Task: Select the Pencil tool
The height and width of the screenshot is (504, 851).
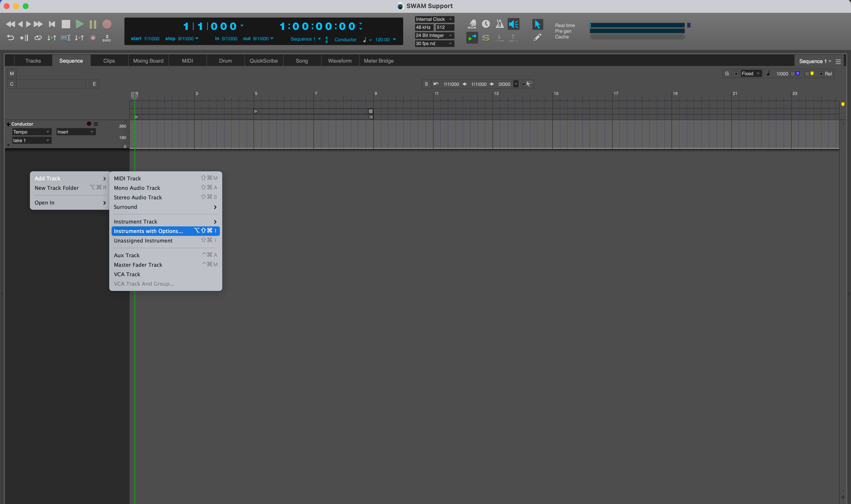Action: 537,38
